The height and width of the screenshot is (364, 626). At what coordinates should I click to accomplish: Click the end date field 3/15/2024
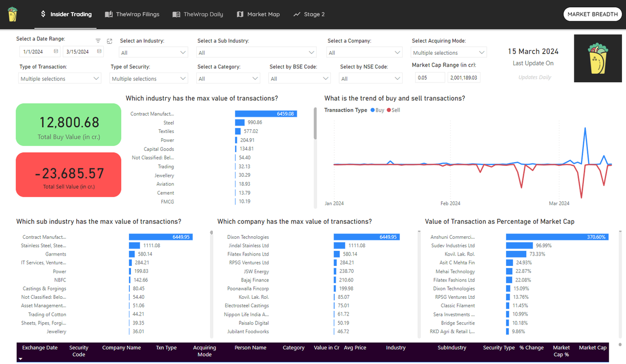(x=83, y=52)
